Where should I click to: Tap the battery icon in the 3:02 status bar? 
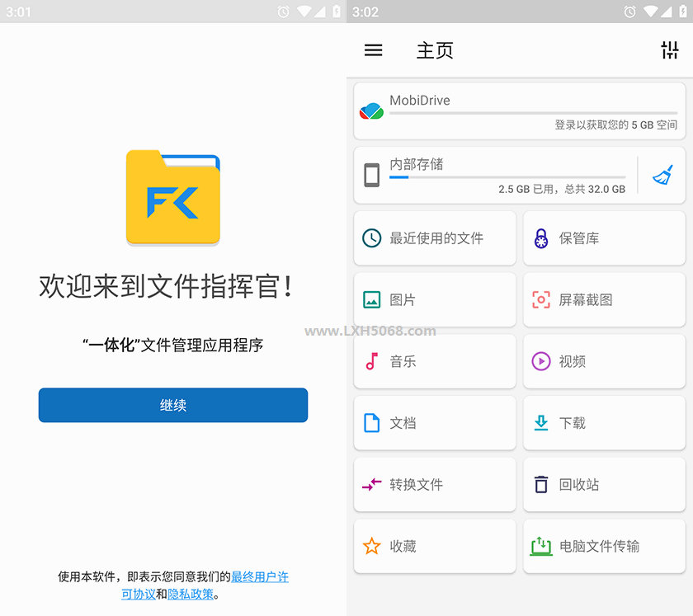click(x=683, y=12)
